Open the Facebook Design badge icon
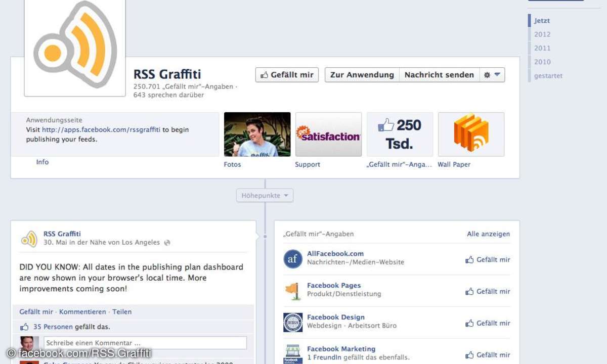Screen dimensions: 607x364 [293, 323]
